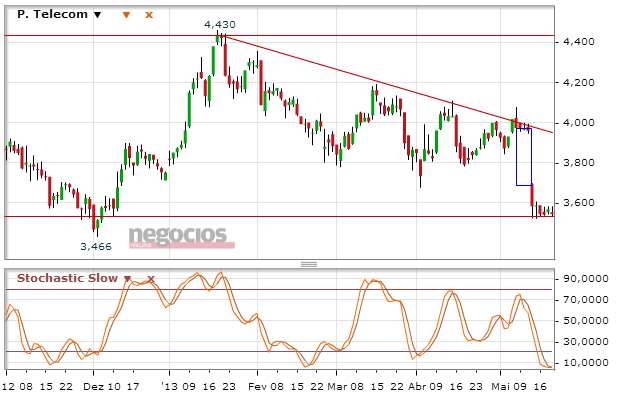Click the 4,200 price axis label
Image resolution: width=617 pixels, height=403 pixels.
coord(579,83)
